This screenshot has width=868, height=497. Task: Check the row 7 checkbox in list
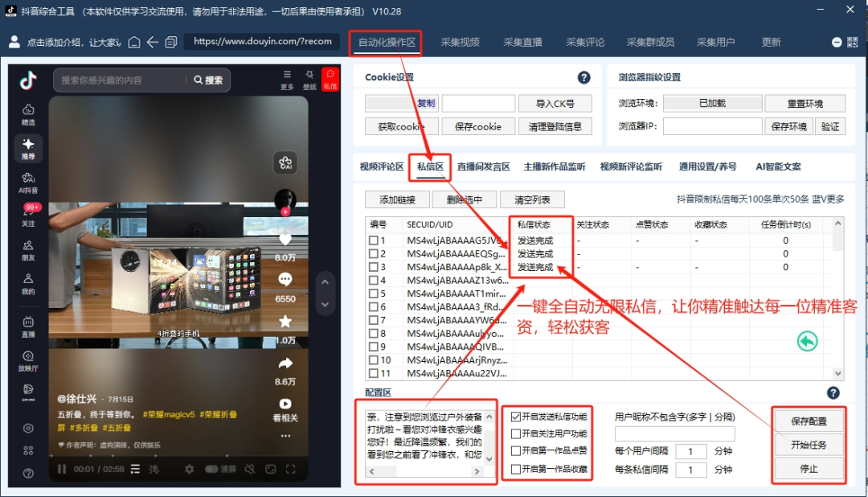374,320
